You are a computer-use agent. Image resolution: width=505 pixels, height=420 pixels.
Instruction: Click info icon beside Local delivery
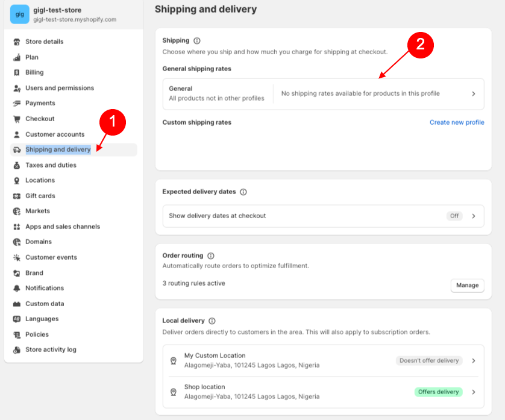click(212, 321)
